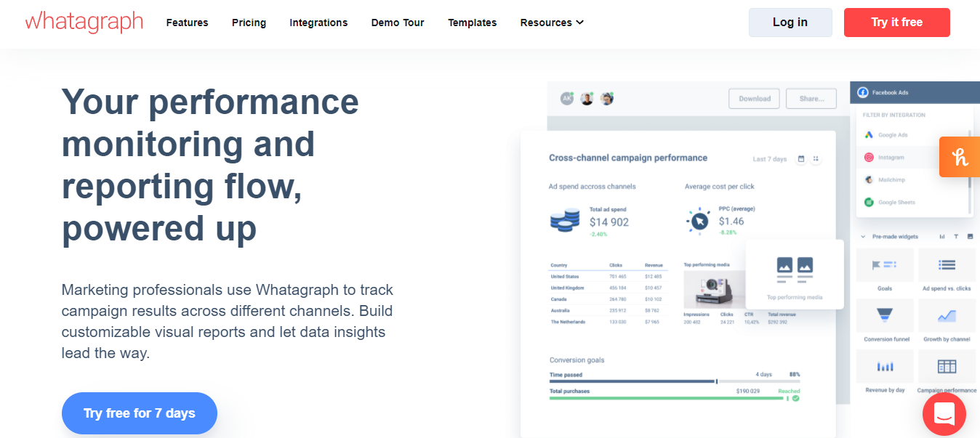The image size is (980, 438).
Task: Click the grid dots icon beside calendar
Action: 816,158
